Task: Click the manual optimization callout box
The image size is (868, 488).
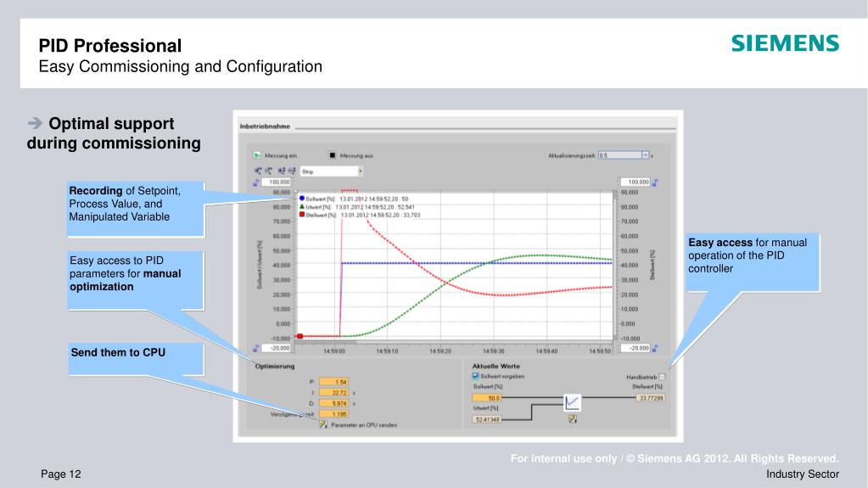Action: 136,280
